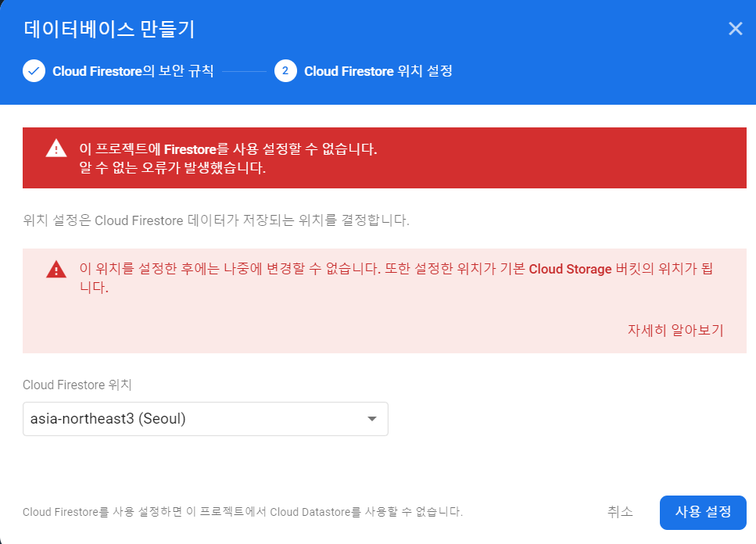Screen dimensions: 756x544
Task: Click the red warning triangle in location notice
Action: (x=56, y=270)
